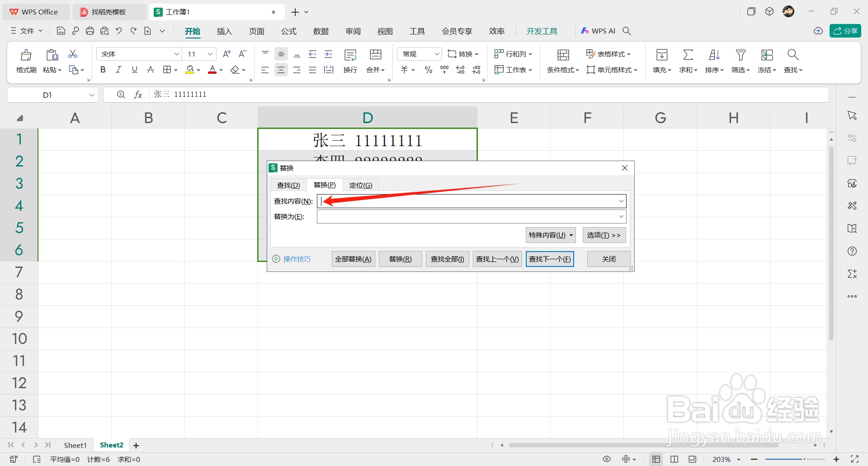The height and width of the screenshot is (466, 868).
Task: Click the 分享 share button
Action: [845, 31]
